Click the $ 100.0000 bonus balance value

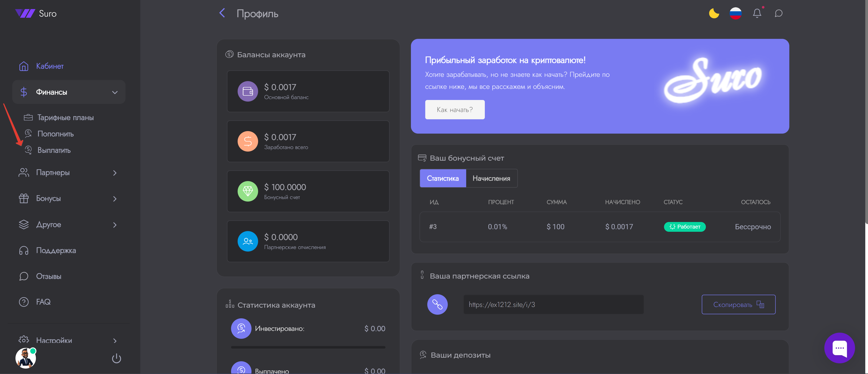285,187
